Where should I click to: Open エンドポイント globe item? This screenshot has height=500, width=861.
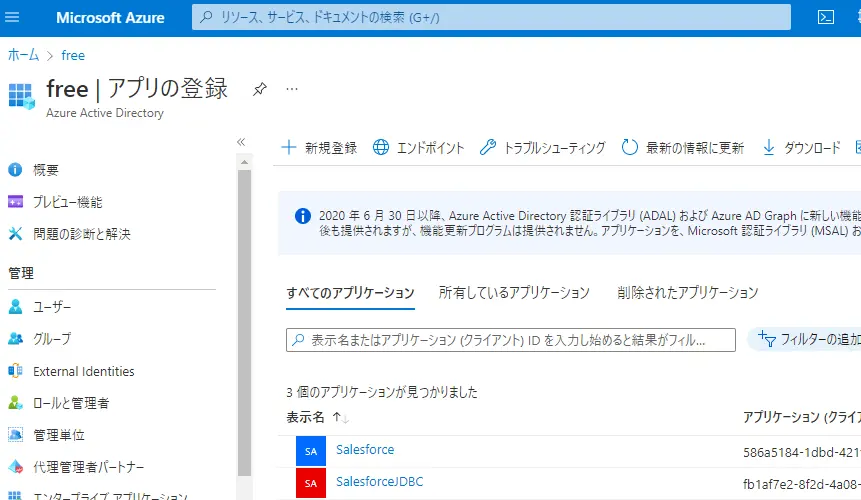[418, 148]
